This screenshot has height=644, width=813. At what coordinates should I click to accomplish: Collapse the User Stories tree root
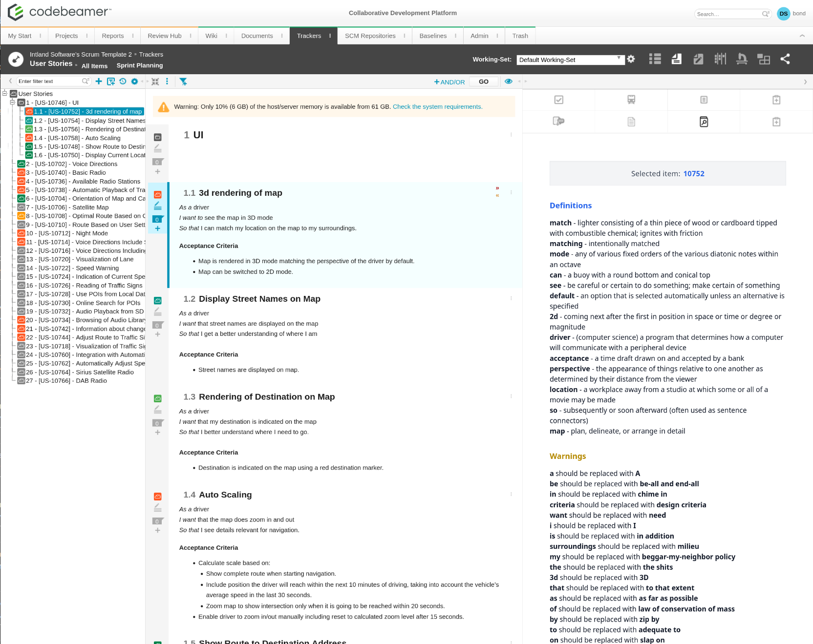[3, 93]
